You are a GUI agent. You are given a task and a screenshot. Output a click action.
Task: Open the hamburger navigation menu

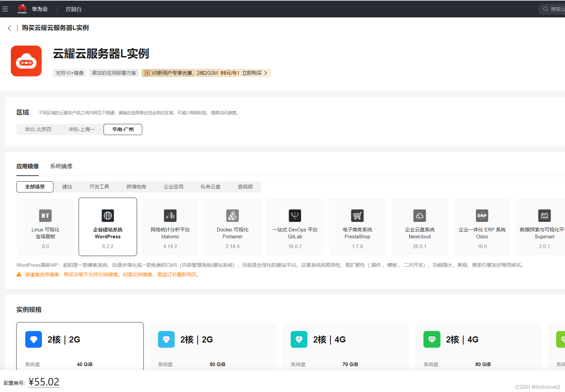click(x=5, y=9)
